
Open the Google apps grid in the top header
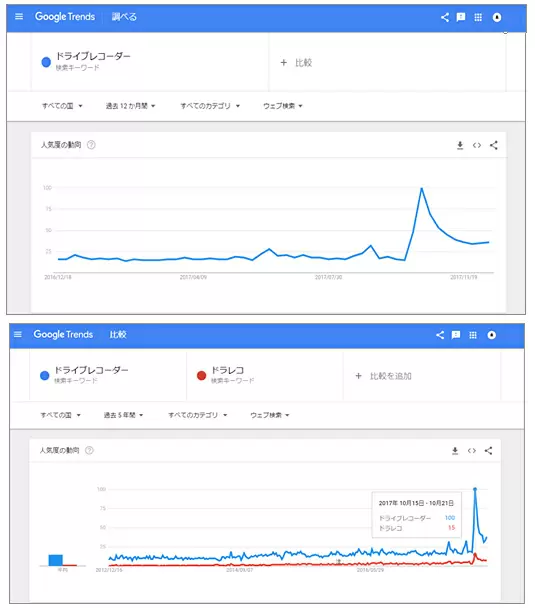point(478,17)
